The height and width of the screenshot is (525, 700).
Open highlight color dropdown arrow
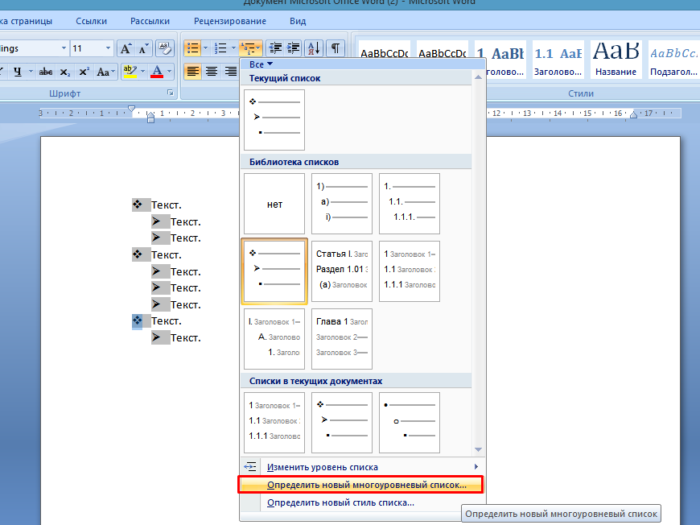tap(143, 71)
